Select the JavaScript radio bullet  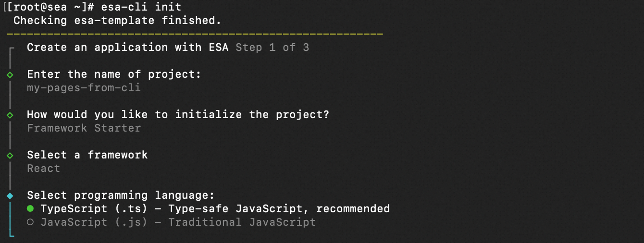[x=30, y=222]
